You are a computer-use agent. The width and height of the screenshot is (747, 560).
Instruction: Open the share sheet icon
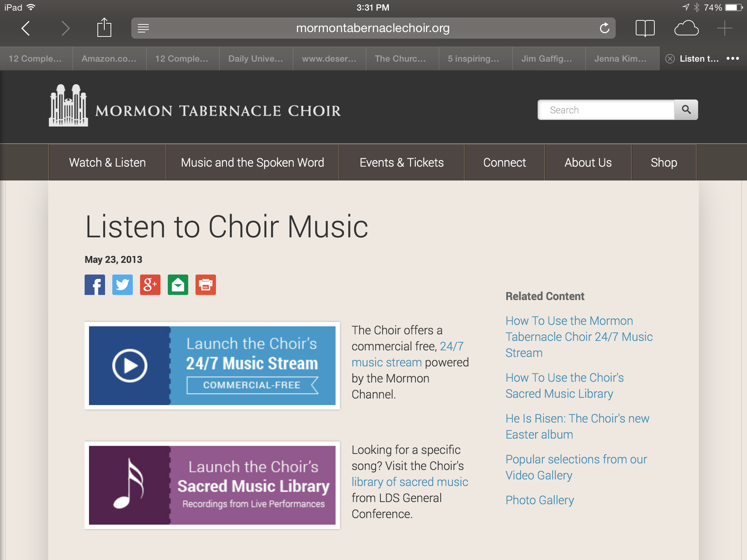(x=104, y=27)
